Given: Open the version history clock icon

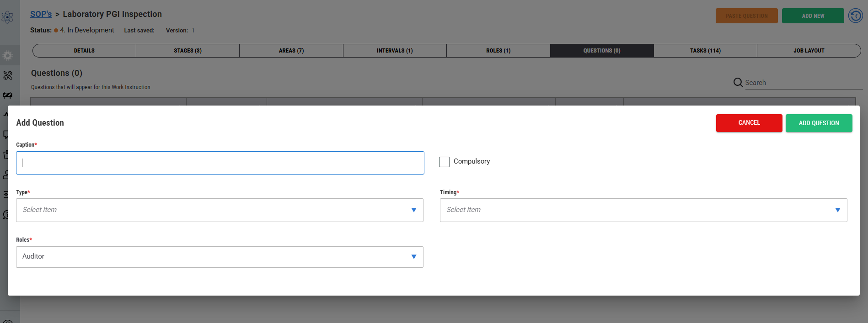Looking at the screenshot, I should coord(855,16).
